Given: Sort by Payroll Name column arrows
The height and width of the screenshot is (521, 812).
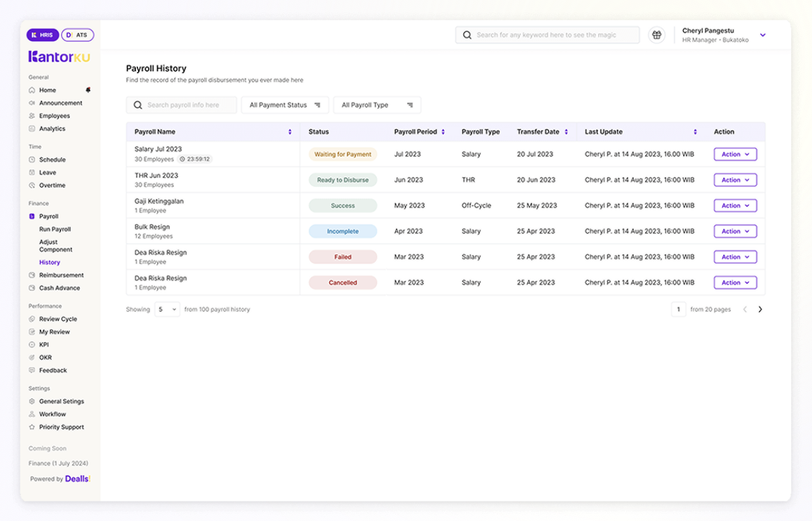Looking at the screenshot, I should [x=290, y=132].
